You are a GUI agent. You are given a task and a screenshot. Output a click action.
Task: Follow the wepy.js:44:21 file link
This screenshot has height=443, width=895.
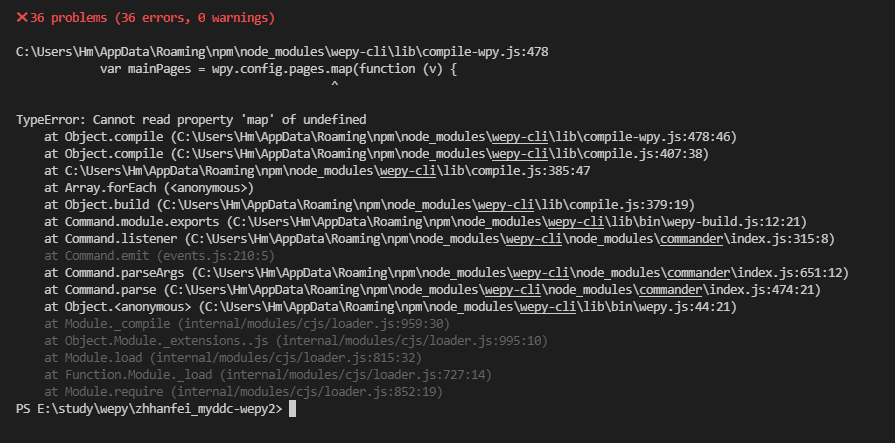pos(468,307)
